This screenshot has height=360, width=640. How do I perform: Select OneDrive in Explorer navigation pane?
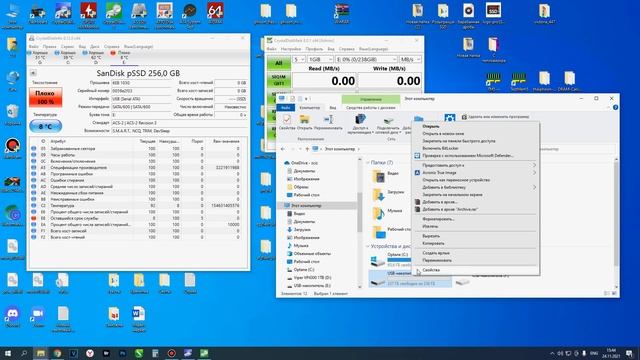(x=301, y=163)
